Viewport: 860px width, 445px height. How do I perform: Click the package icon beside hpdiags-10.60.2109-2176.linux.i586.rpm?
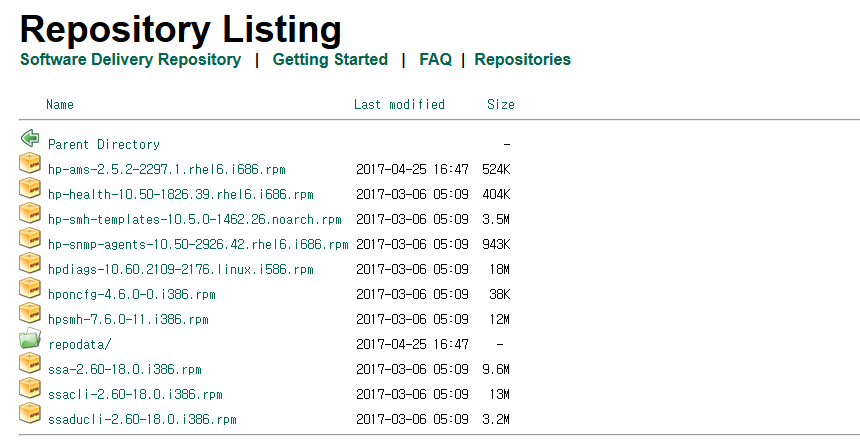pos(30,263)
